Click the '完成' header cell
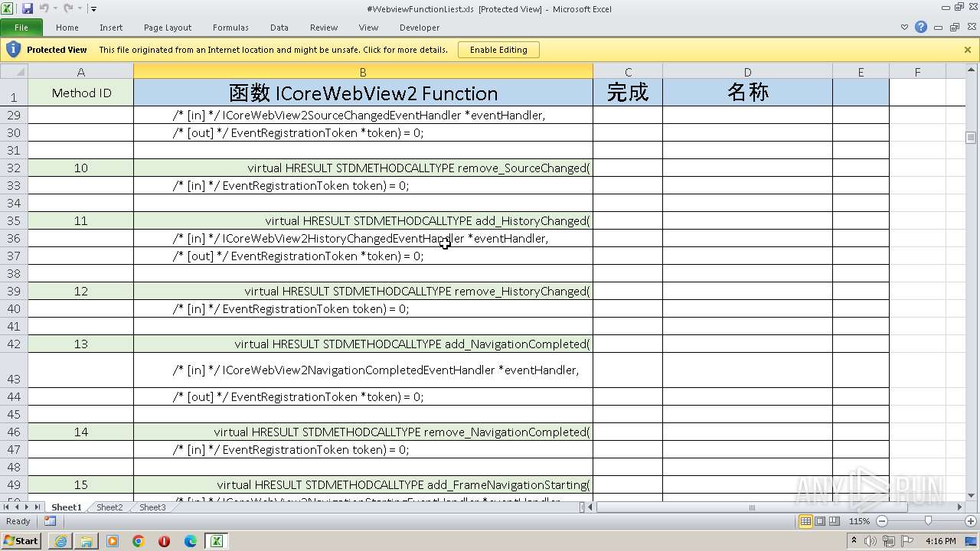 coord(628,93)
